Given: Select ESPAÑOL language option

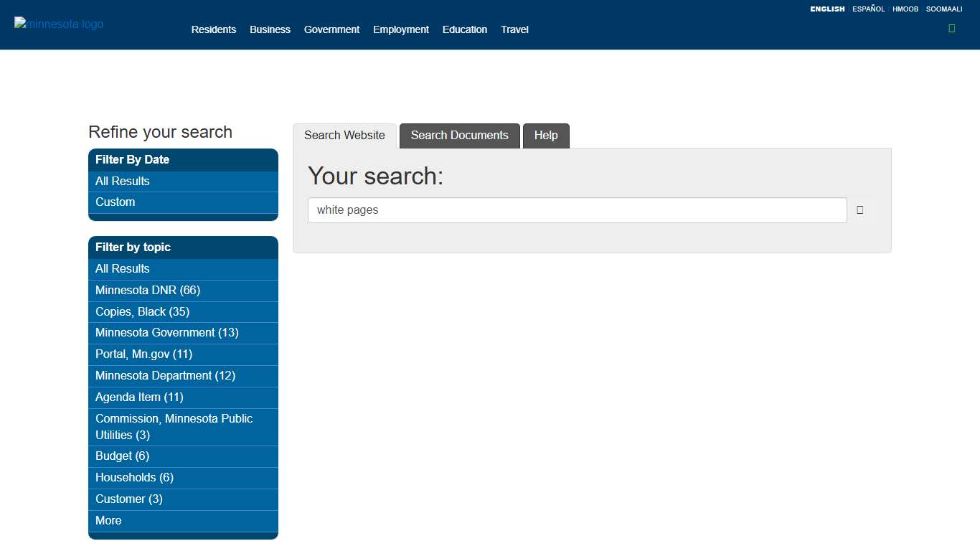Looking at the screenshot, I should coord(868,9).
